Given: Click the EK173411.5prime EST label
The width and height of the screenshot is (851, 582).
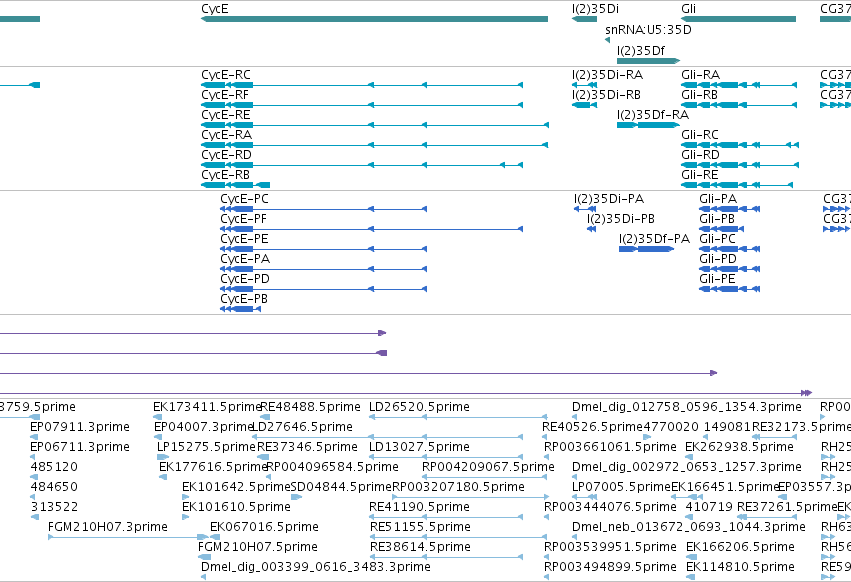Looking at the screenshot, I should [207, 407].
